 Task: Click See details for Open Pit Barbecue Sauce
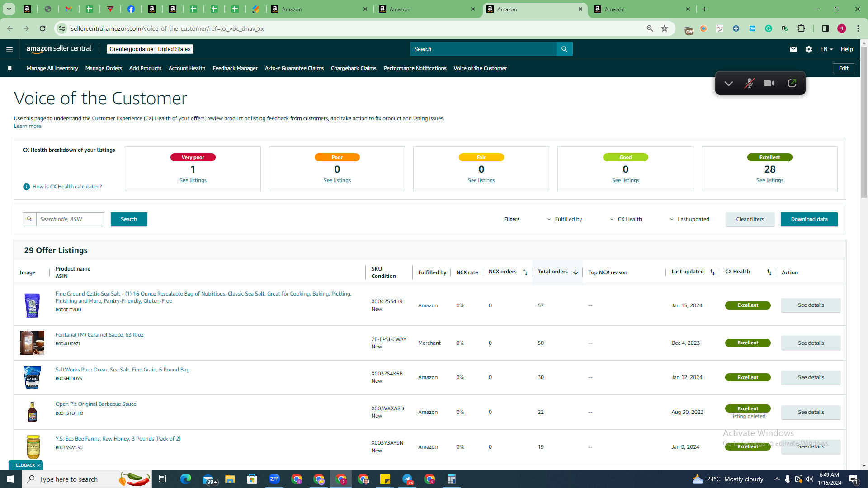tap(811, 413)
